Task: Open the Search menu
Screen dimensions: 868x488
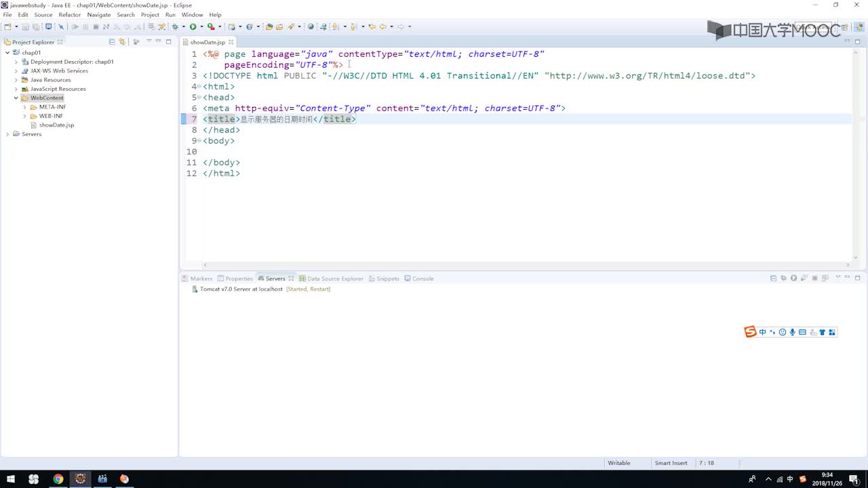Action: click(x=125, y=14)
